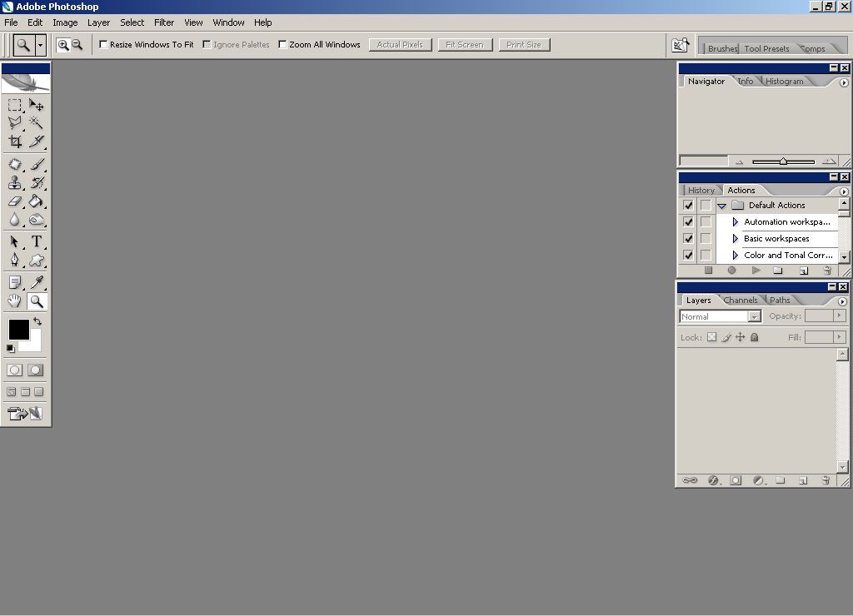Toggle Automation workspaces action checkmark
853x616 pixels.
coord(688,221)
